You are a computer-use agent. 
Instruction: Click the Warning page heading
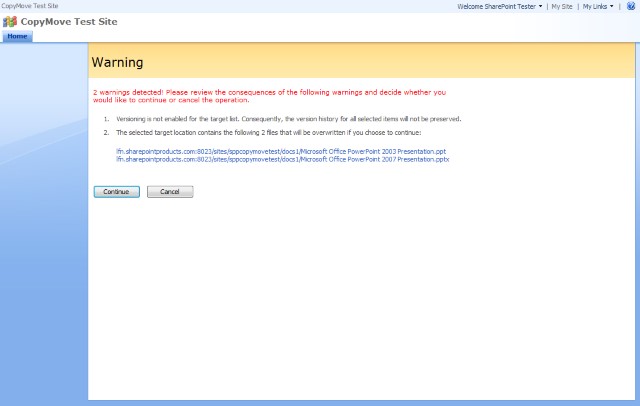[x=118, y=62]
